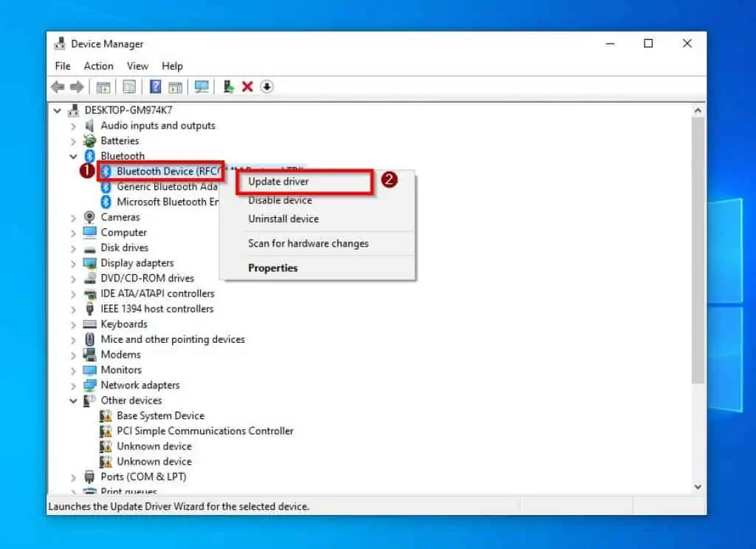Expand the IDE ATA/ATAPI controllers chevron
The image size is (756, 549).
73,294
